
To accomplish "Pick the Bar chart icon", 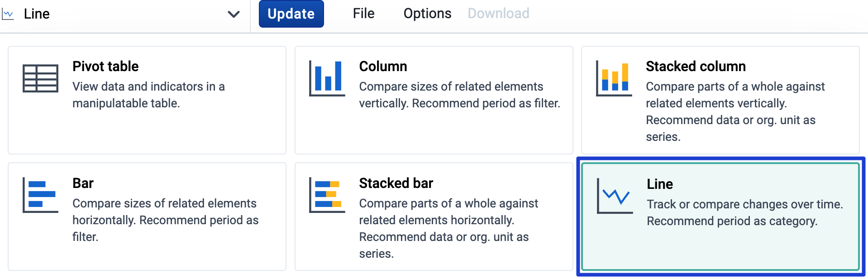I will (x=40, y=195).
